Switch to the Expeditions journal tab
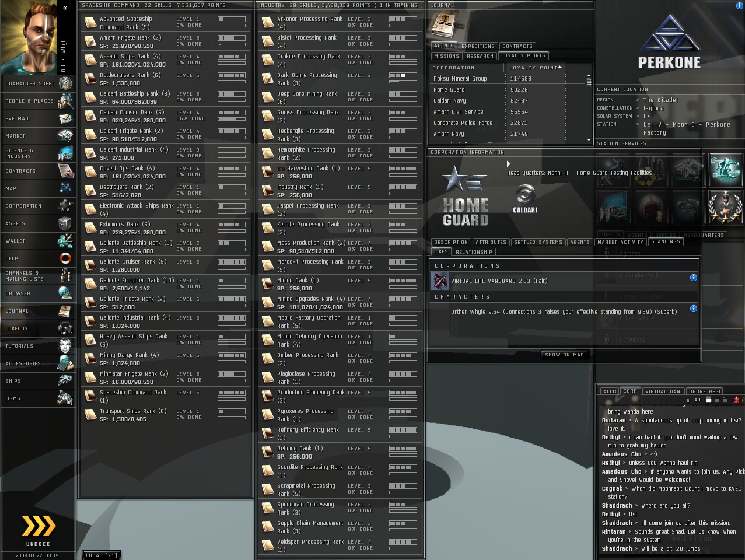 [478, 45]
